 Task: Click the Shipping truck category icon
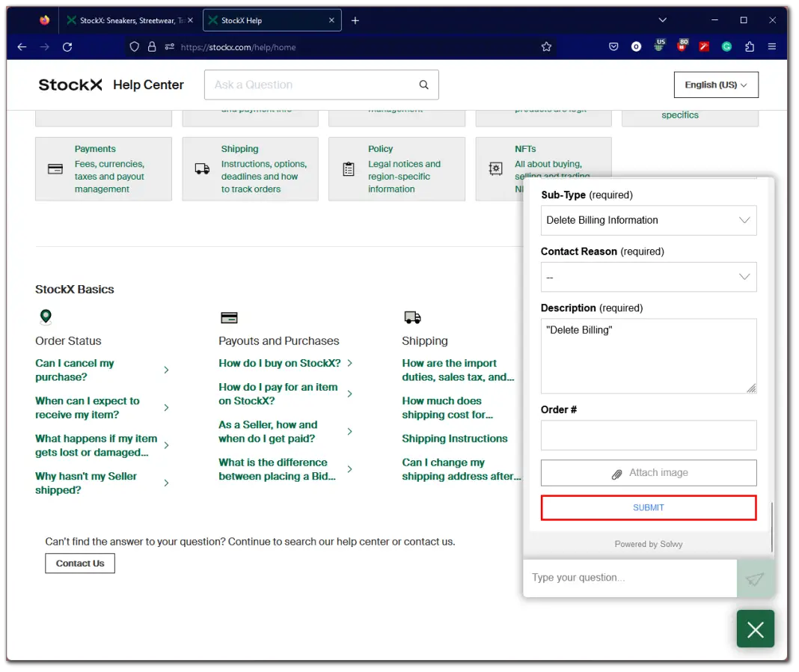[202, 169]
